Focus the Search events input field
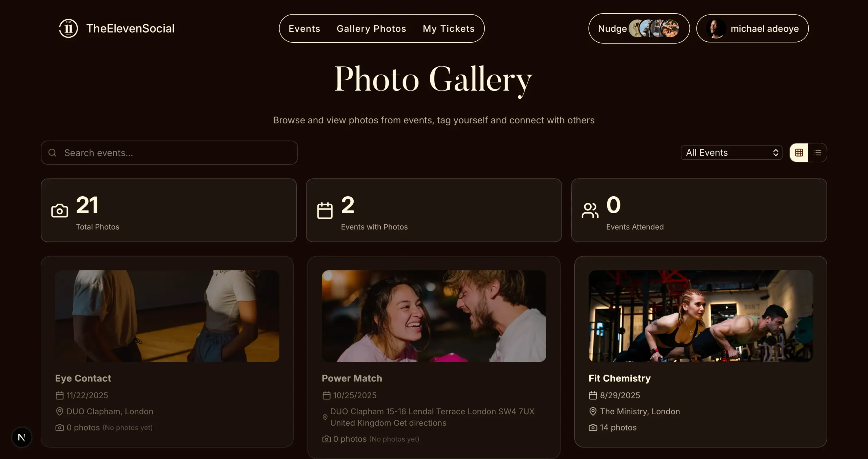This screenshot has width=868, height=459. pos(176,153)
